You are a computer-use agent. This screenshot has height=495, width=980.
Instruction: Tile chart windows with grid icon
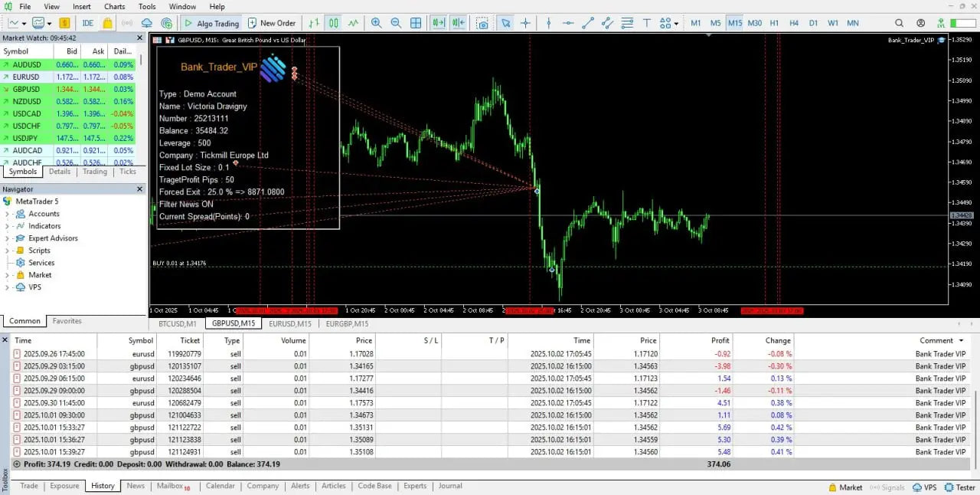tap(416, 23)
